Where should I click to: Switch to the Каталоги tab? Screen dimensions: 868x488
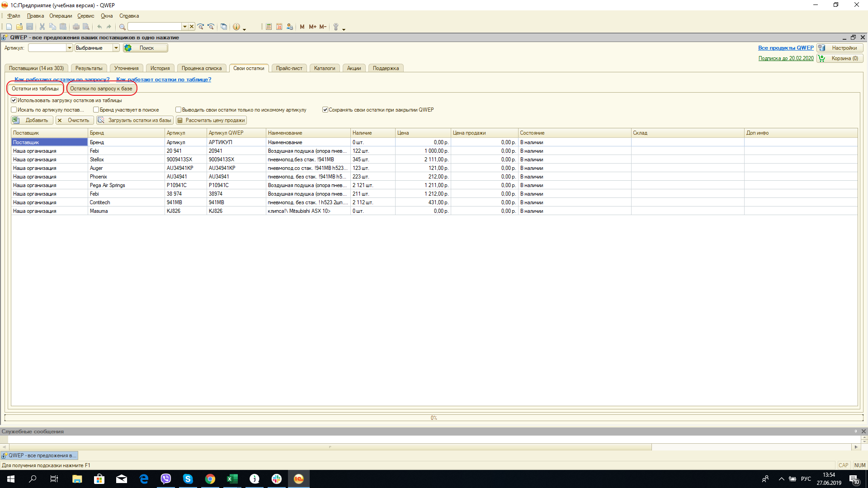pos(325,68)
